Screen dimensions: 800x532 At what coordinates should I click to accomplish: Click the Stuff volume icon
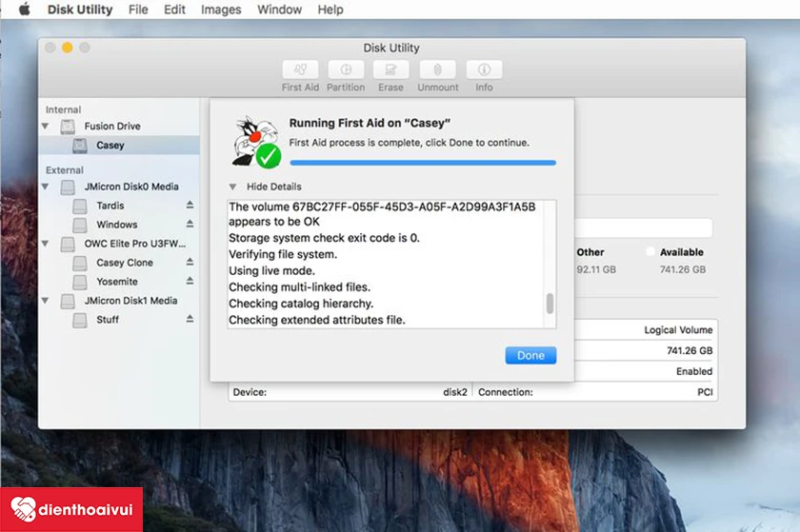click(x=80, y=320)
